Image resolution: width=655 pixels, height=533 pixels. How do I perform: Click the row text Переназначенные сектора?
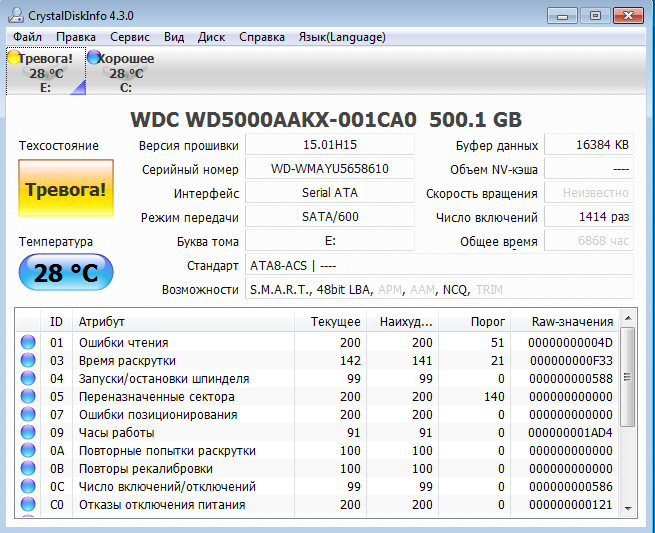click(x=157, y=396)
